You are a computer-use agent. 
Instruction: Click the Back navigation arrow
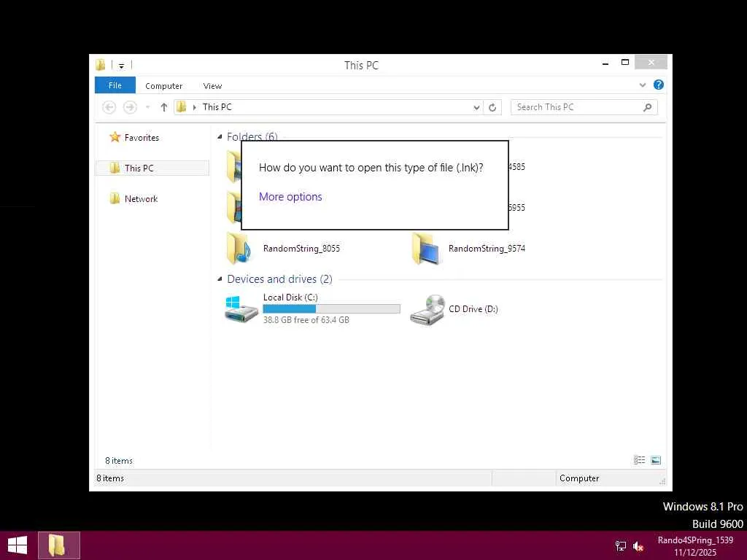pyautogui.click(x=109, y=107)
